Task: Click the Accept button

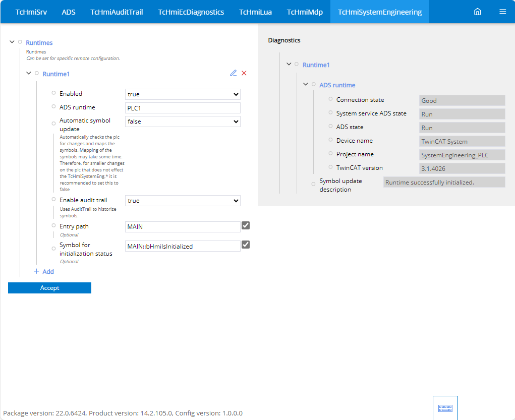Action: 49,288
